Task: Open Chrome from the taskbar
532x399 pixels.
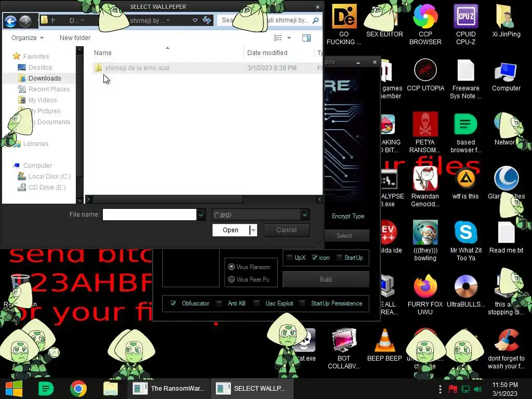Action: [x=78, y=389]
